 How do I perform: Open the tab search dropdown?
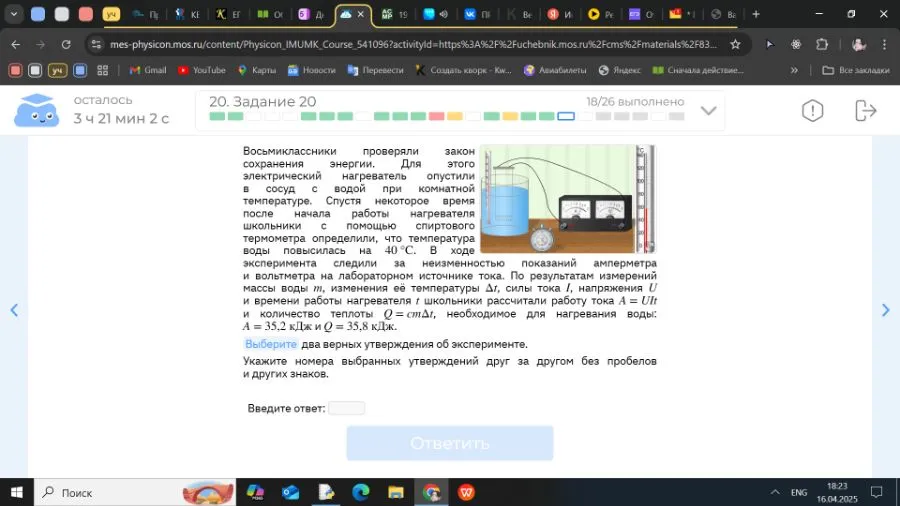(x=13, y=15)
